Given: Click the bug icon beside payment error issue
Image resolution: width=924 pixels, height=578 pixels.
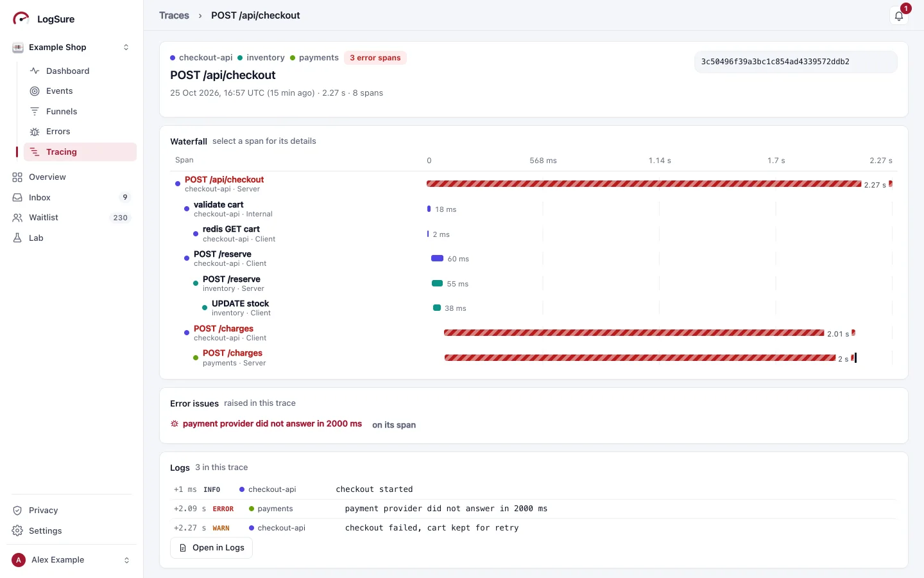Looking at the screenshot, I should [x=175, y=424].
